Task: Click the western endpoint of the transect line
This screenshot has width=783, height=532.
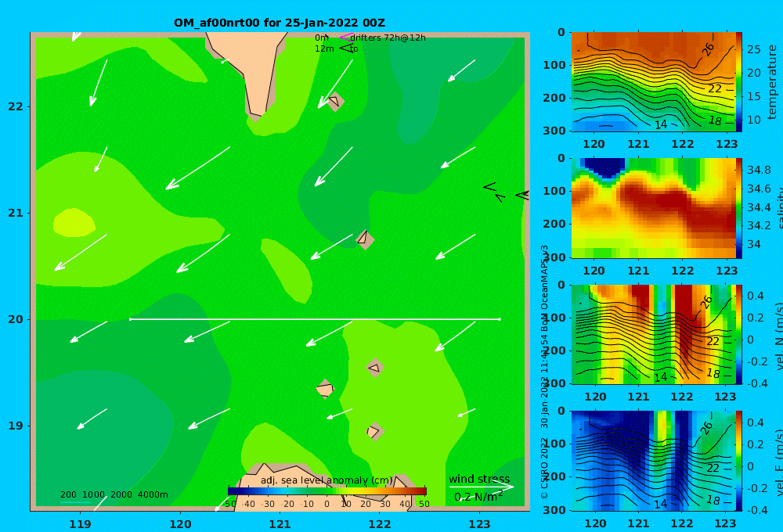Action: click(130, 319)
